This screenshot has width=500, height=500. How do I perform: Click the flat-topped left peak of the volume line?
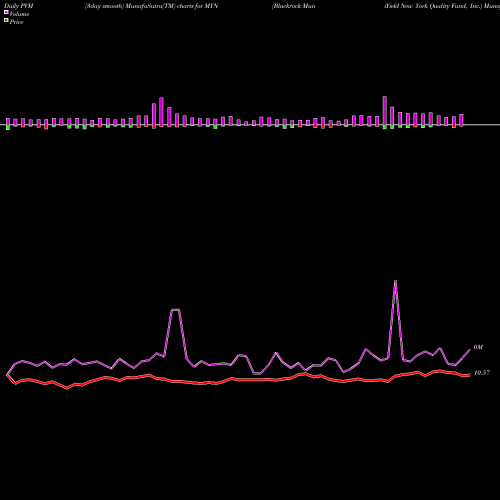(x=176, y=310)
